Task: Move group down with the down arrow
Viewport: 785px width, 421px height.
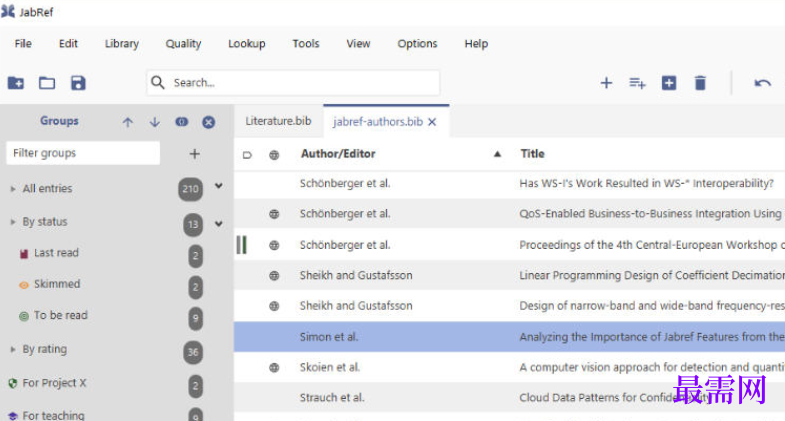Action: 155,122
